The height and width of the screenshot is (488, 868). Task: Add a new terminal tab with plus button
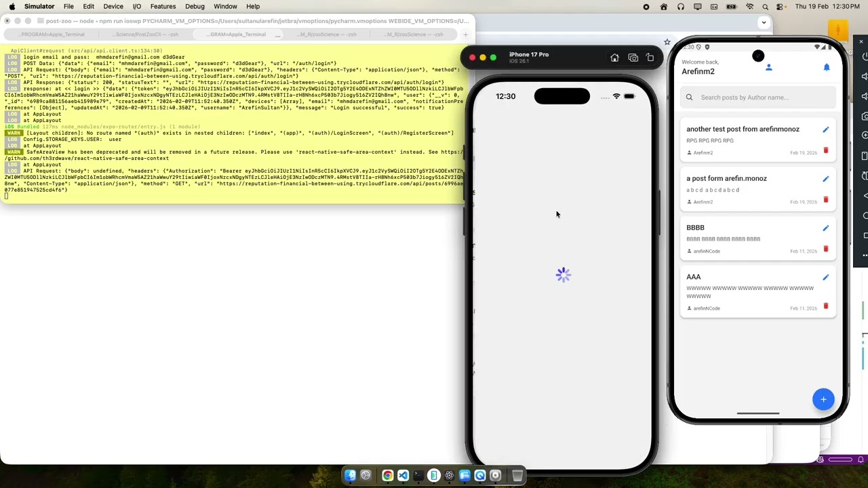pos(466,35)
